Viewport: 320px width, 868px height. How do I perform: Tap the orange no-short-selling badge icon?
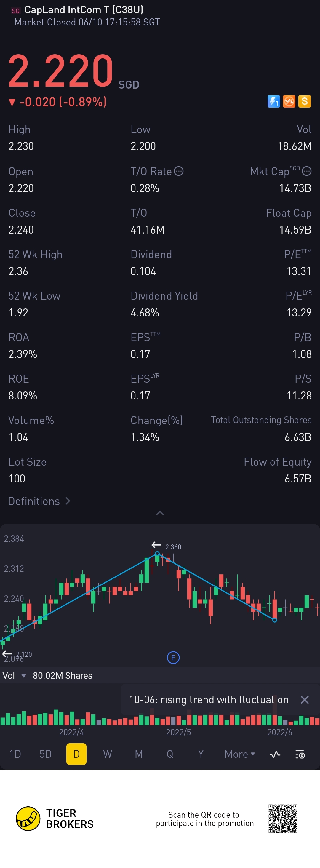coord(289,101)
